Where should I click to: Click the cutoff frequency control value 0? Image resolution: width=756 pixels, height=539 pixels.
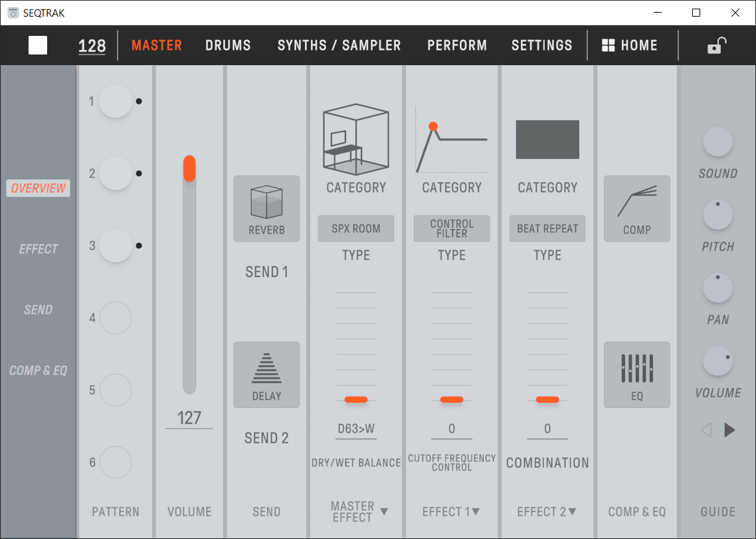coord(452,429)
